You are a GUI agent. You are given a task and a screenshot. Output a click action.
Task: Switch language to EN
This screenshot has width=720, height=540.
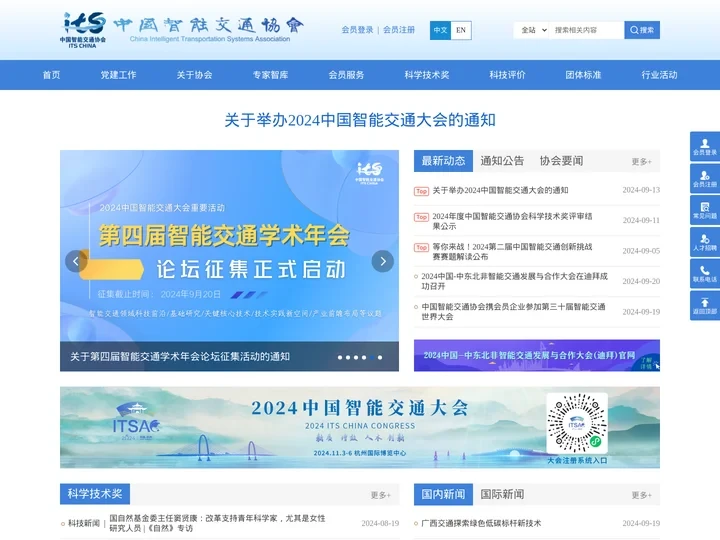pyautogui.click(x=461, y=30)
